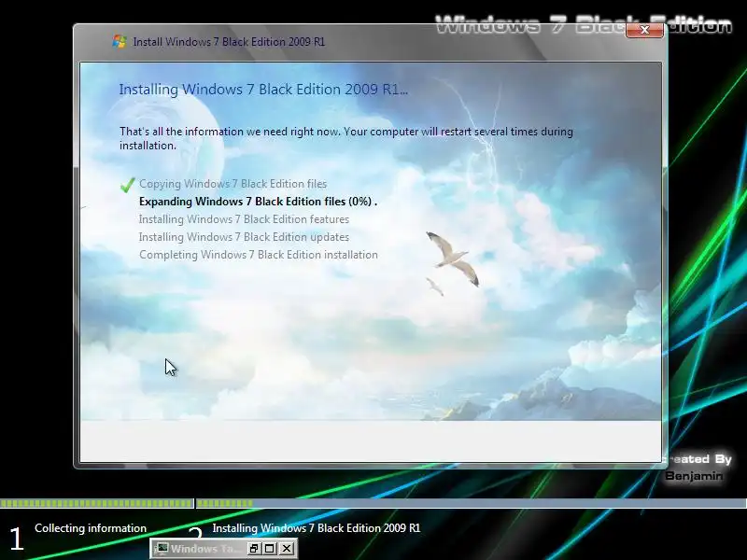747x560 pixels.
Task: Click the 'Collecting information' step label
Action: pyautogui.click(x=91, y=528)
